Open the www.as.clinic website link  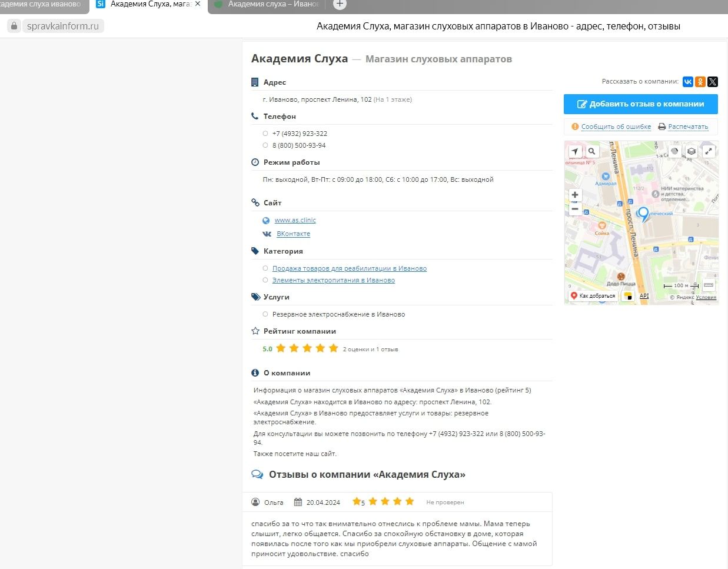click(295, 220)
